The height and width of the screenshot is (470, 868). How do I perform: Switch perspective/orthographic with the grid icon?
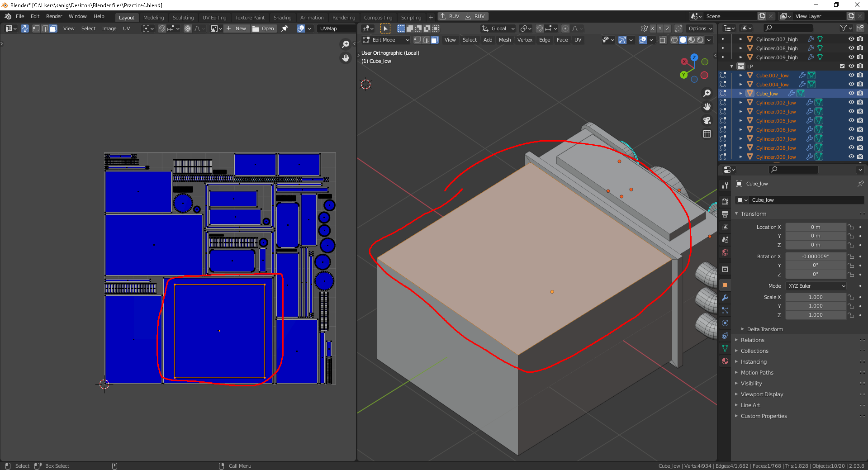click(707, 134)
